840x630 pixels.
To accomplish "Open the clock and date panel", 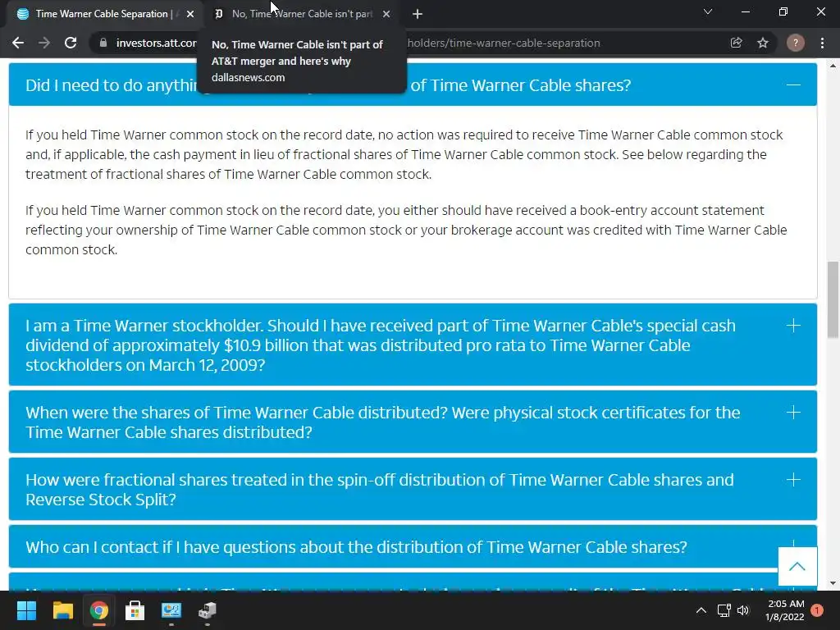I will coord(785,610).
